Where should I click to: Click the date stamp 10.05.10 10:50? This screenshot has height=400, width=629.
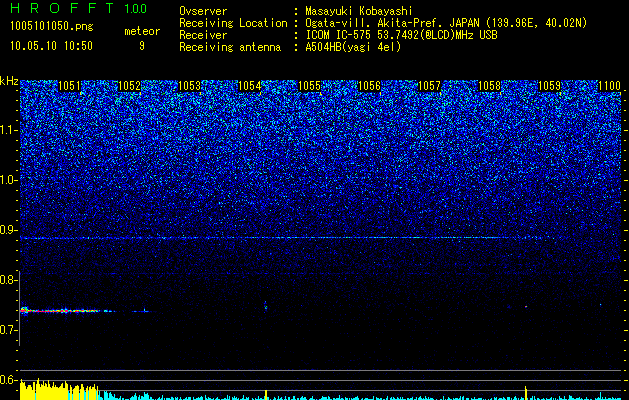coord(51,46)
